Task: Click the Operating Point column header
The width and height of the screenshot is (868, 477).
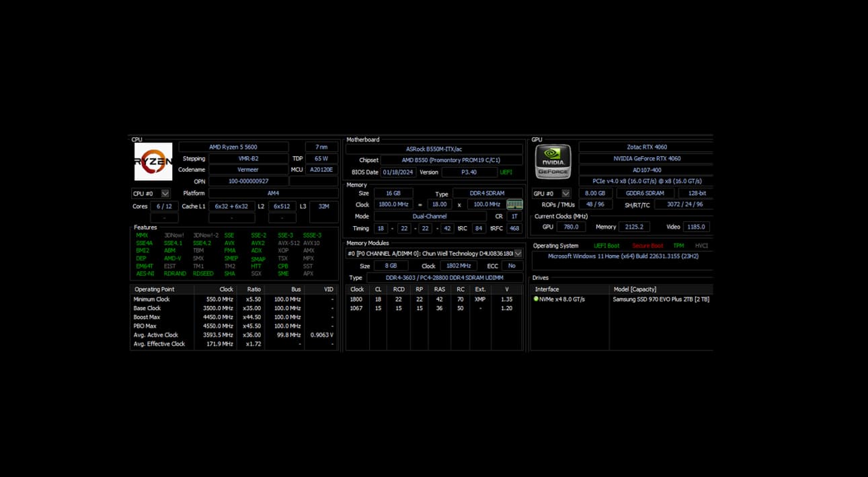Action: [154, 289]
